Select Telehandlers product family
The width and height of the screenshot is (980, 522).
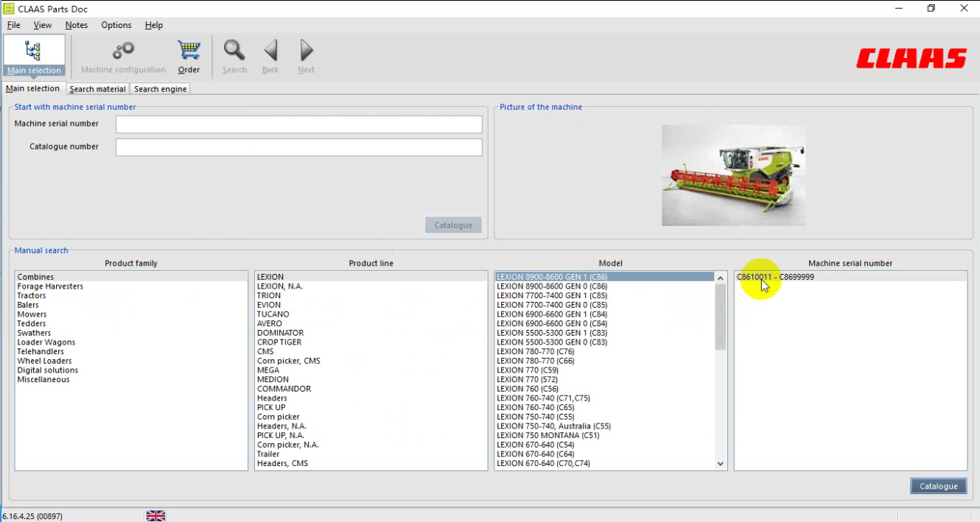(x=131, y=351)
